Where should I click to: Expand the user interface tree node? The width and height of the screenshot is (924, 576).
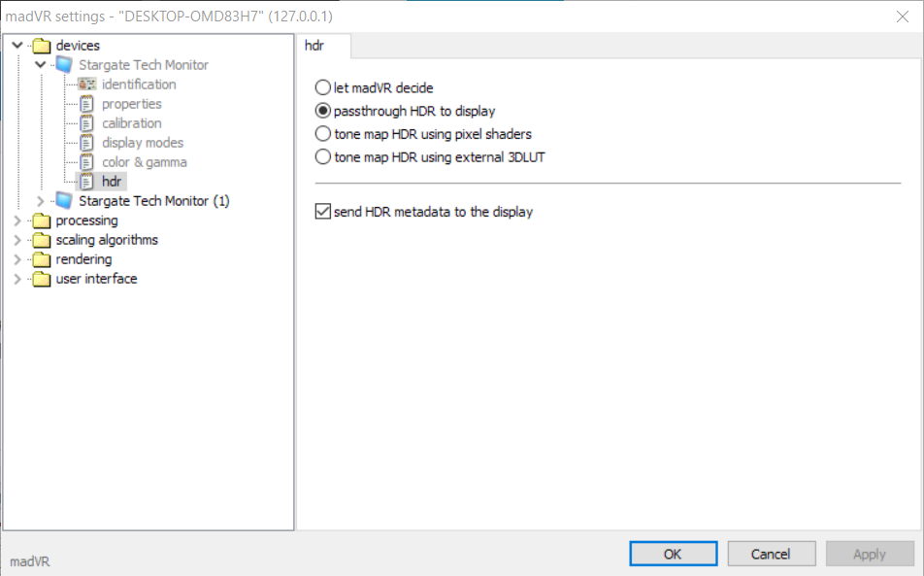pyautogui.click(x=17, y=279)
